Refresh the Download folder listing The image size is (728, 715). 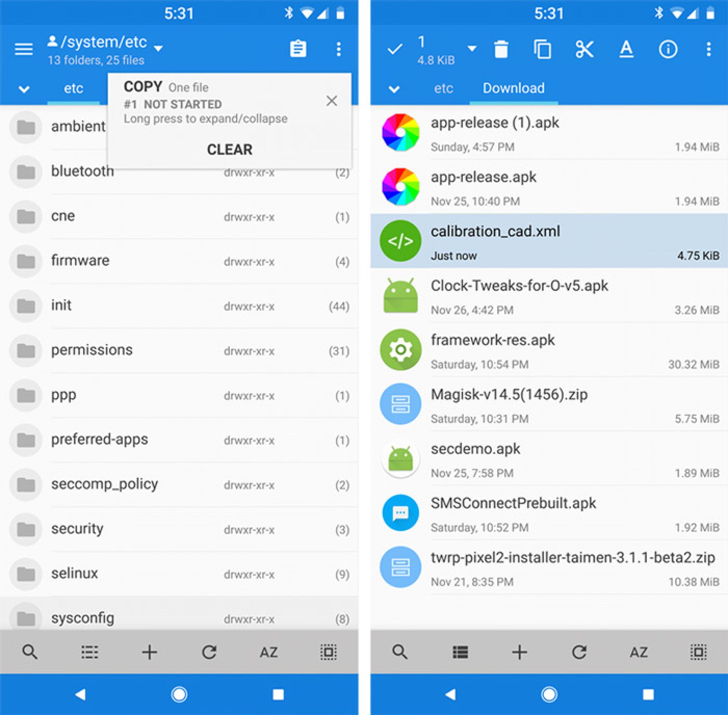[579, 652]
